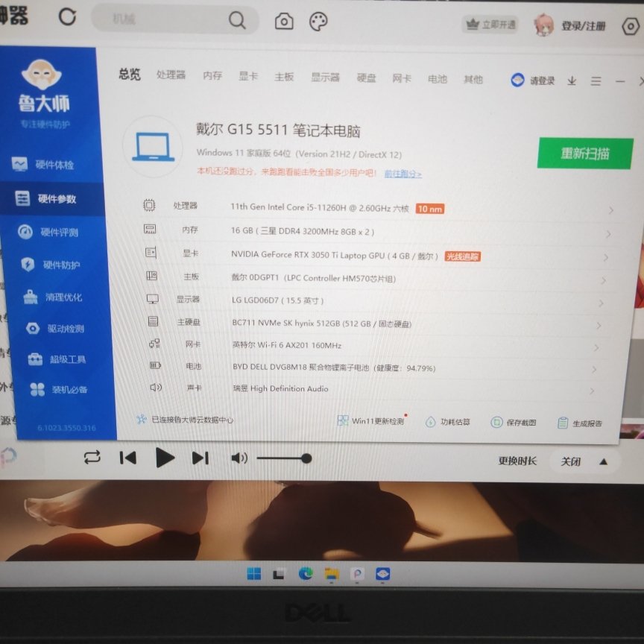The image size is (644, 644).
Task: Expand the 主板 row chevron
Action: (603, 280)
